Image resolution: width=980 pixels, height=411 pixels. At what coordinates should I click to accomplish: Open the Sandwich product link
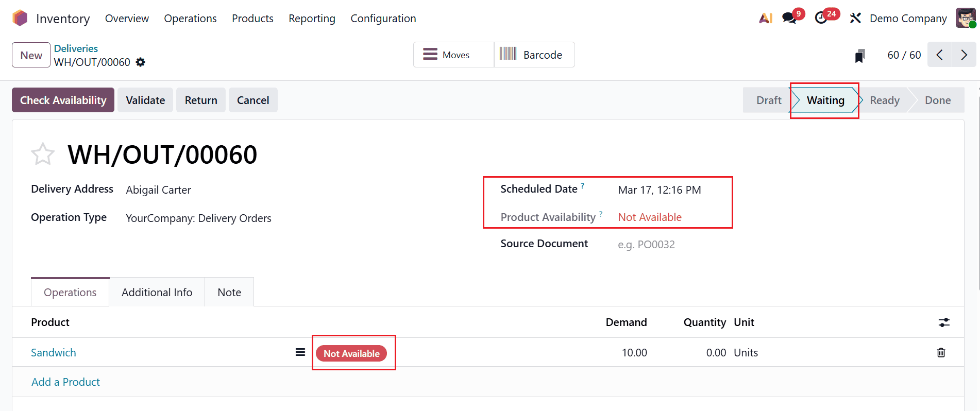pyautogui.click(x=54, y=353)
